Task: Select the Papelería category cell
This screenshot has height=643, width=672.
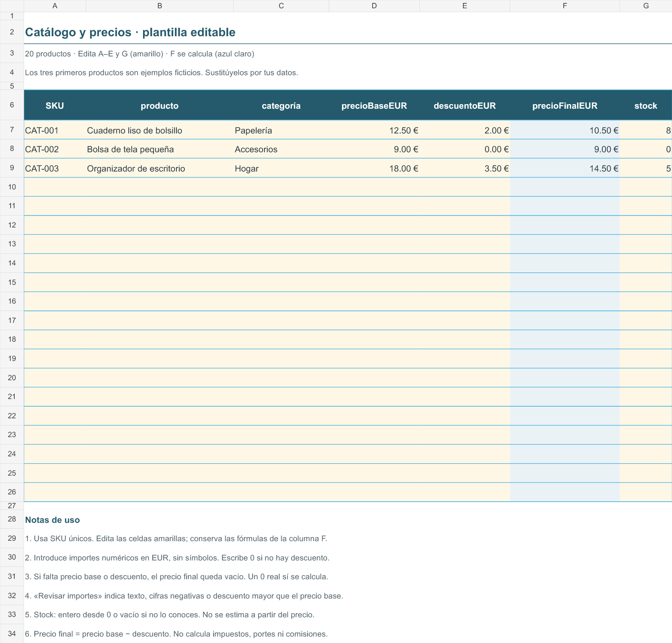Action: coord(281,130)
